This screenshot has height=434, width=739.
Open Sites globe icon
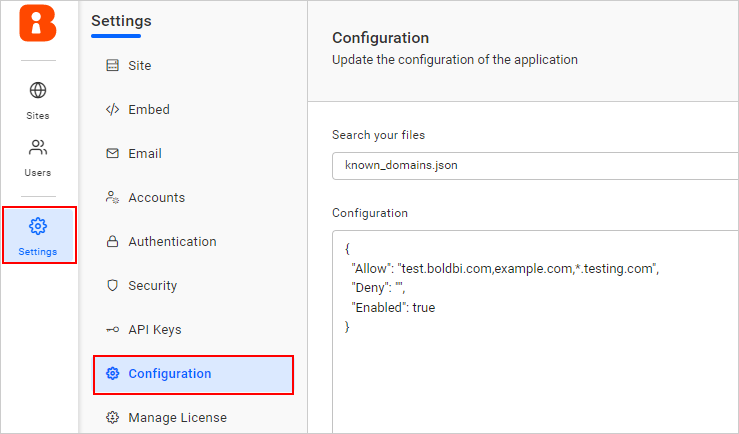click(38, 91)
